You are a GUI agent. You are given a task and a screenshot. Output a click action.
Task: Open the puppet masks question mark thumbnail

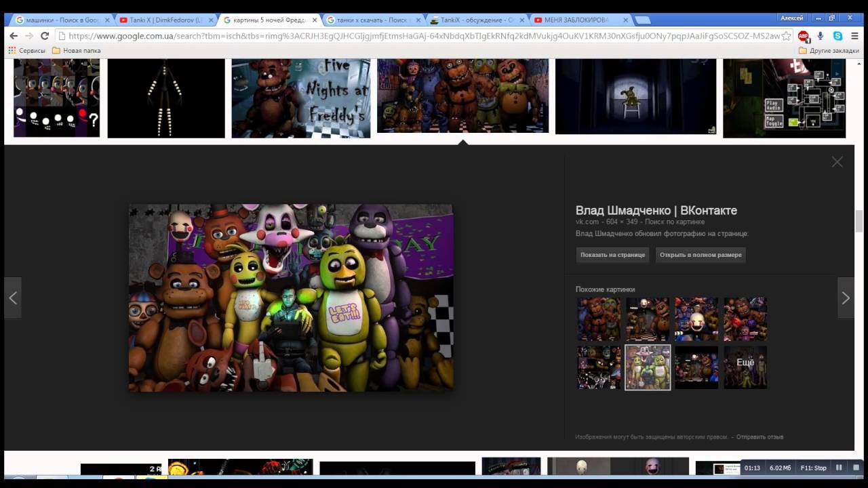(57, 98)
